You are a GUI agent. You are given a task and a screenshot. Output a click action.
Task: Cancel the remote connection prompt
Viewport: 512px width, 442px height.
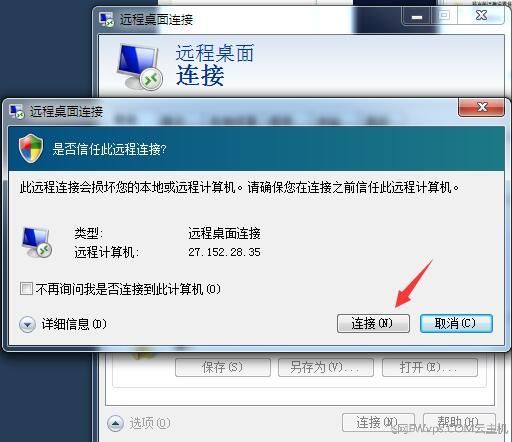[x=456, y=323]
